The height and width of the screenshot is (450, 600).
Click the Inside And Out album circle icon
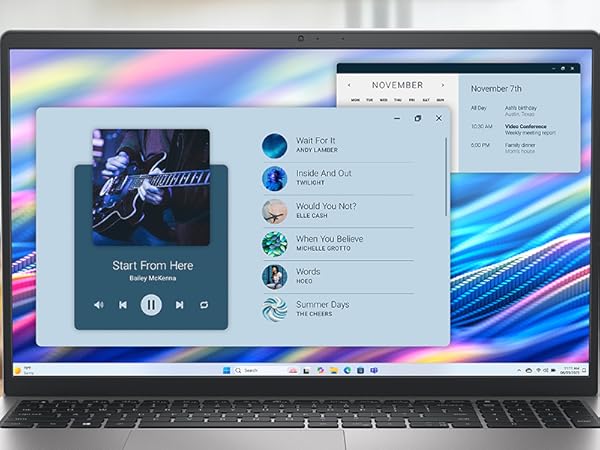click(274, 179)
